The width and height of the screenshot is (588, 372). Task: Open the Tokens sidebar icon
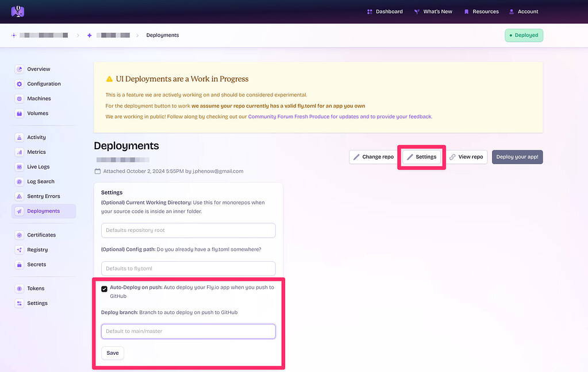pyautogui.click(x=19, y=288)
